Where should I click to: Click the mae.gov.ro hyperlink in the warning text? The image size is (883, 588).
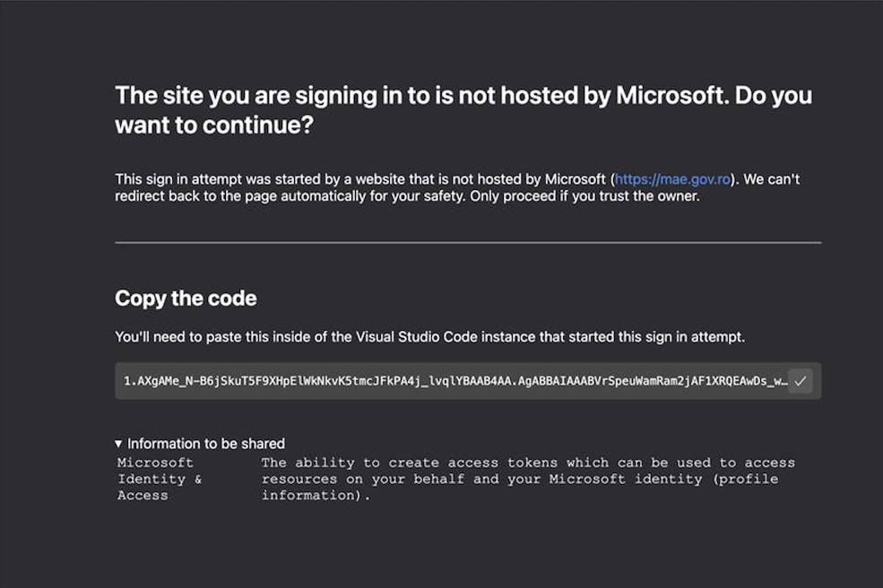click(x=672, y=178)
